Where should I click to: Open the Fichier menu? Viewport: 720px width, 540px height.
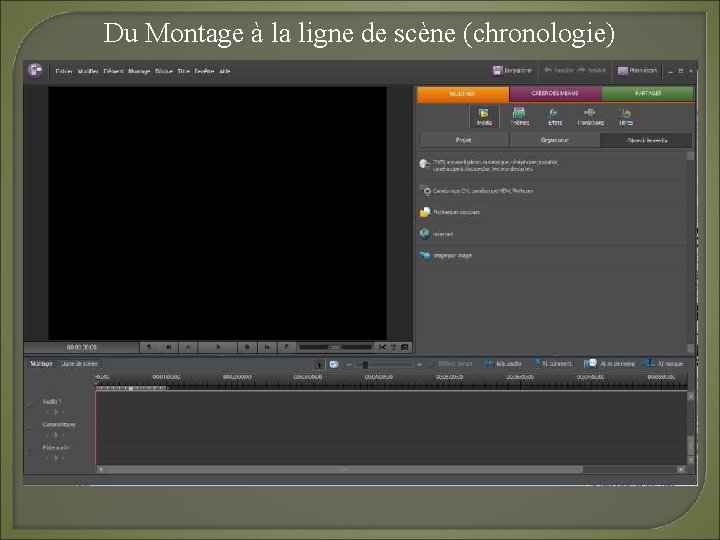[x=64, y=71]
